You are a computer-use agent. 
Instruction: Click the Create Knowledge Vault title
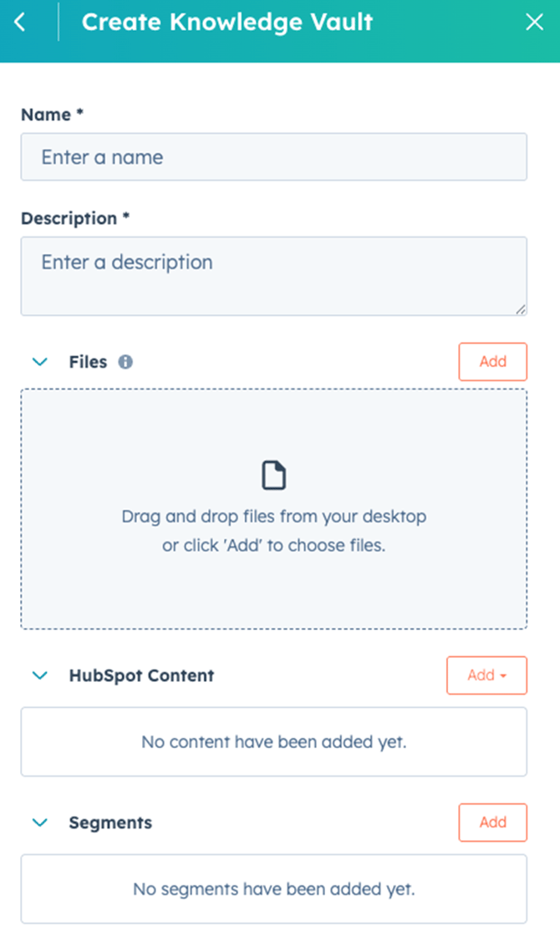227,23
